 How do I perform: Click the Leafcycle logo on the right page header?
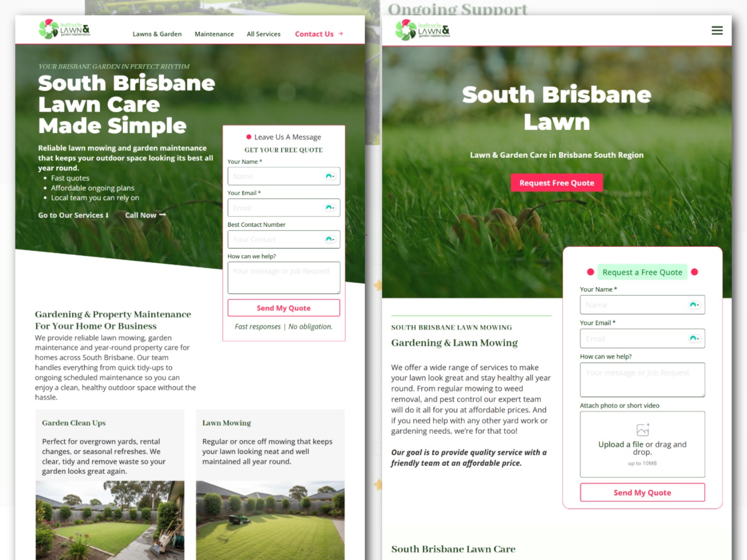click(423, 30)
